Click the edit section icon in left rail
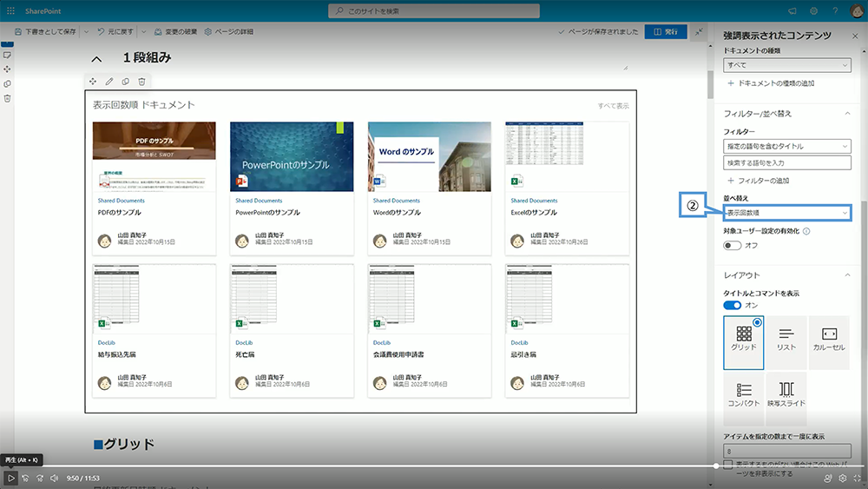868x489 pixels. point(7,55)
